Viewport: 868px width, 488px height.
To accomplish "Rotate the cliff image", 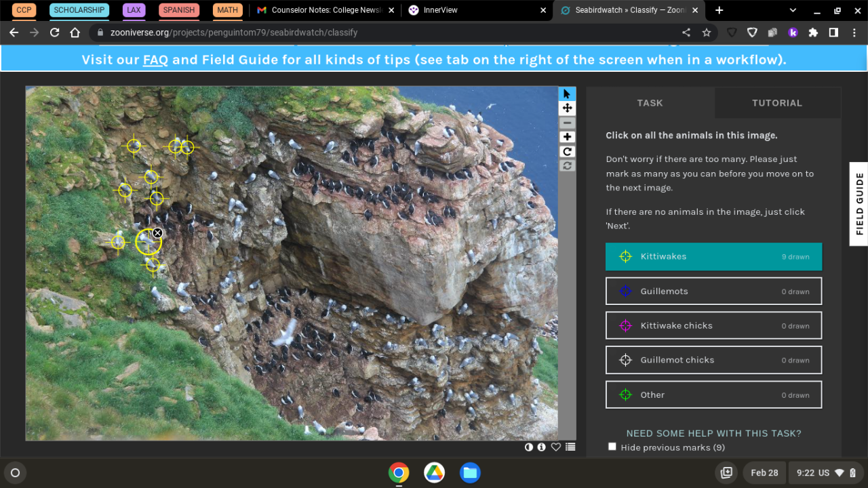I will pos(567,152).
